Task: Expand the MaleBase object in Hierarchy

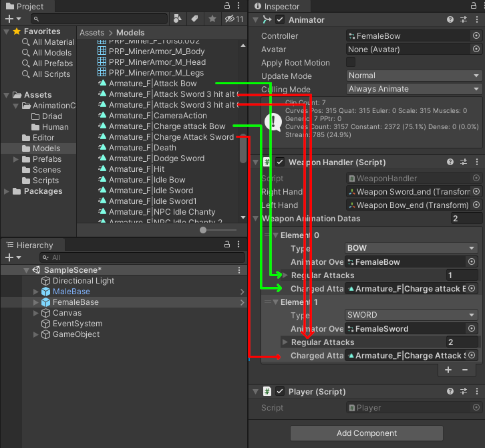Action: (x=36, y=292)
